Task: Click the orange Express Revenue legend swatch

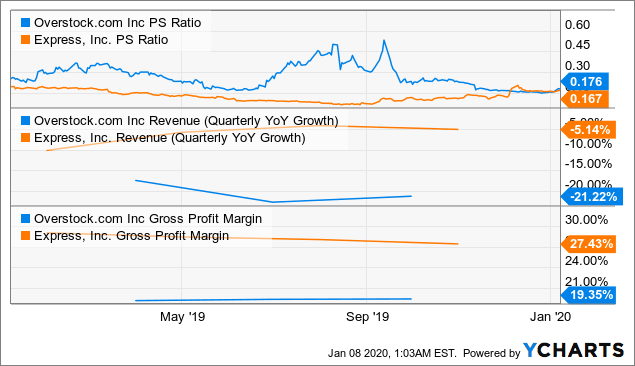Action: point(26,138)
